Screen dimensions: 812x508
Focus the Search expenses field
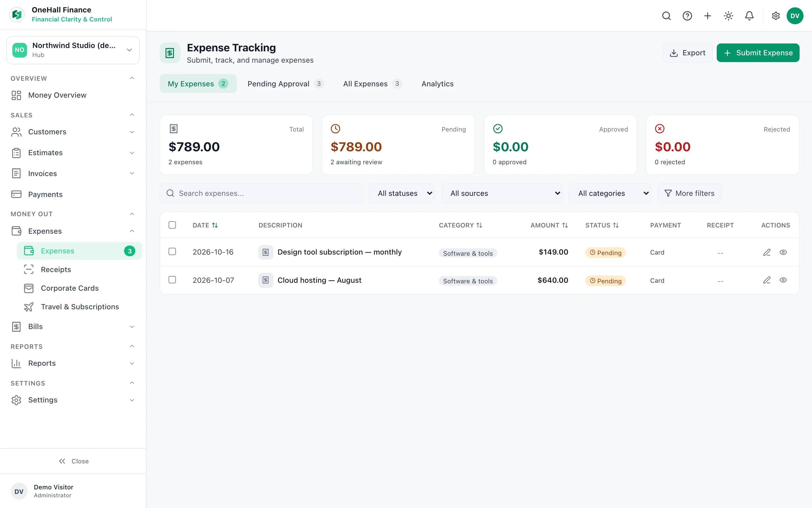(261, 193)
